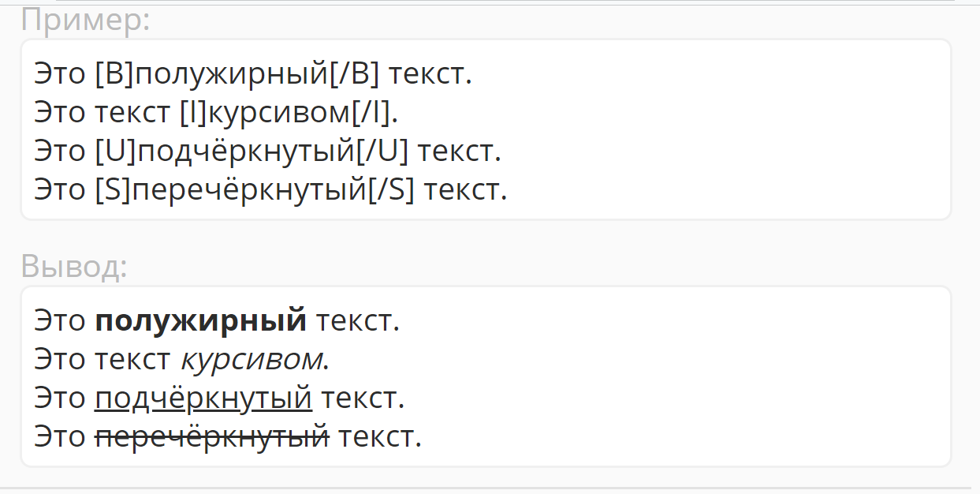Screen dimensions: 980x494
Task: Click the closing [/B] tag in the example
Action: [x=353, y=75]
